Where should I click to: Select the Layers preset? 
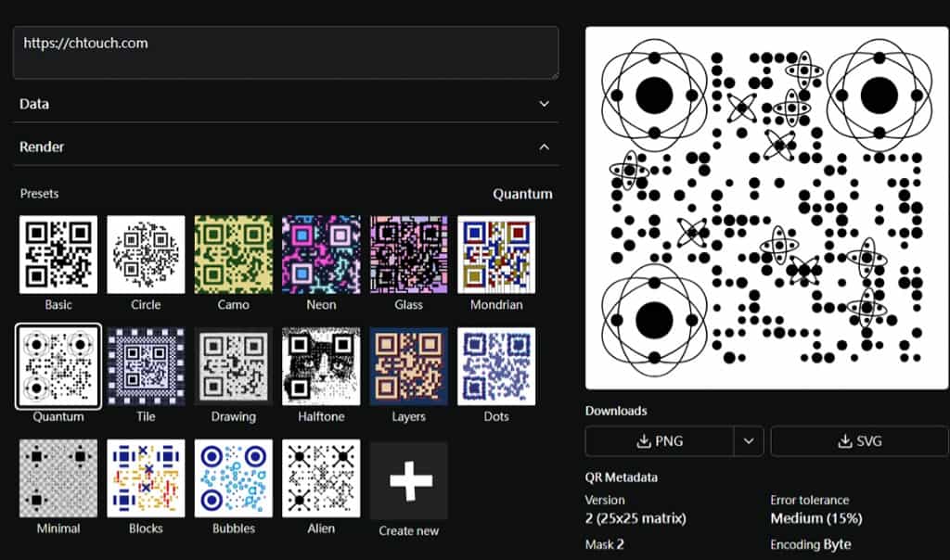pyautogui.click(x=409, y=366)
